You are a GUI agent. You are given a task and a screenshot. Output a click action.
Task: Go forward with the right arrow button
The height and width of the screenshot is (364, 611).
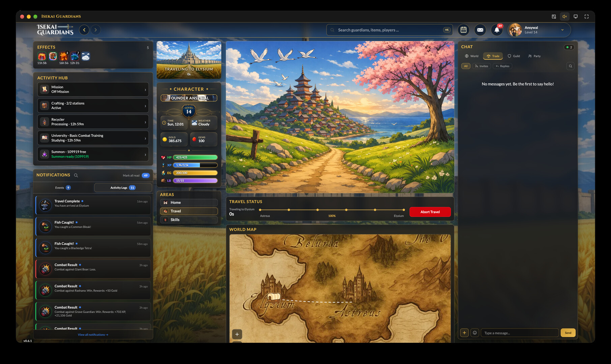click(95, 30)
